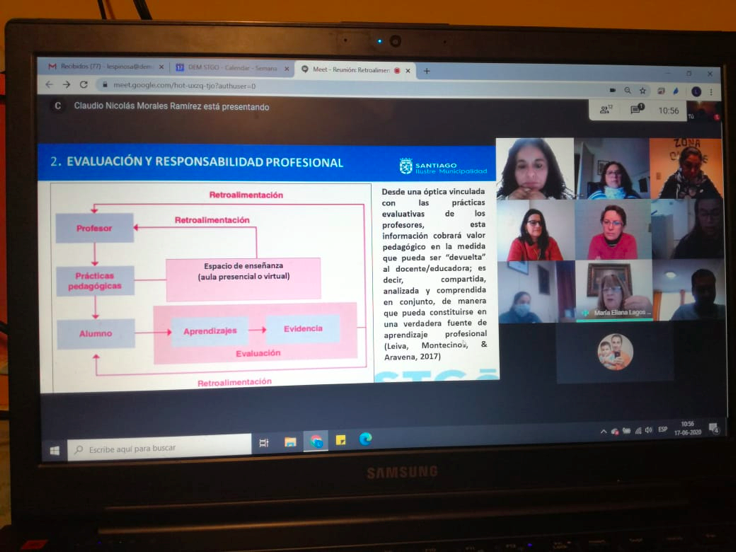Open the volume speaker tray icon
This screenshot has height=552, width=736.
pos(649,430)
